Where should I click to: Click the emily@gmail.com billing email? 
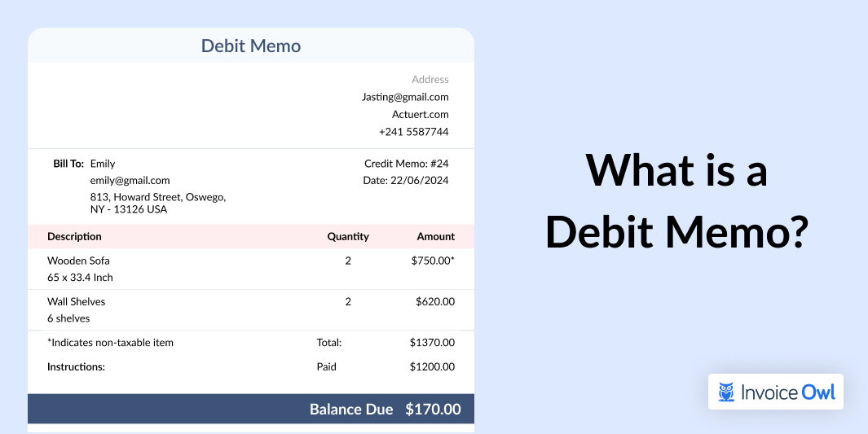click(130, 181)
